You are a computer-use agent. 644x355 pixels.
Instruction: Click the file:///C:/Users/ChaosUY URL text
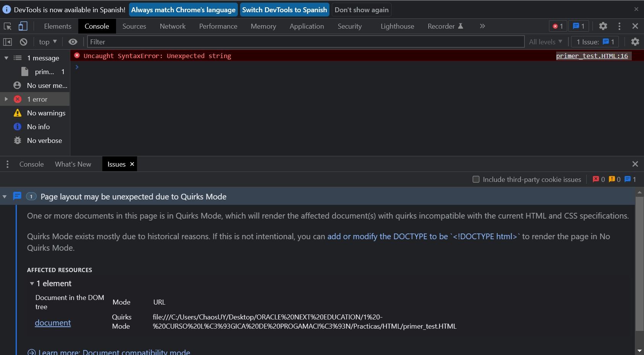305,321
